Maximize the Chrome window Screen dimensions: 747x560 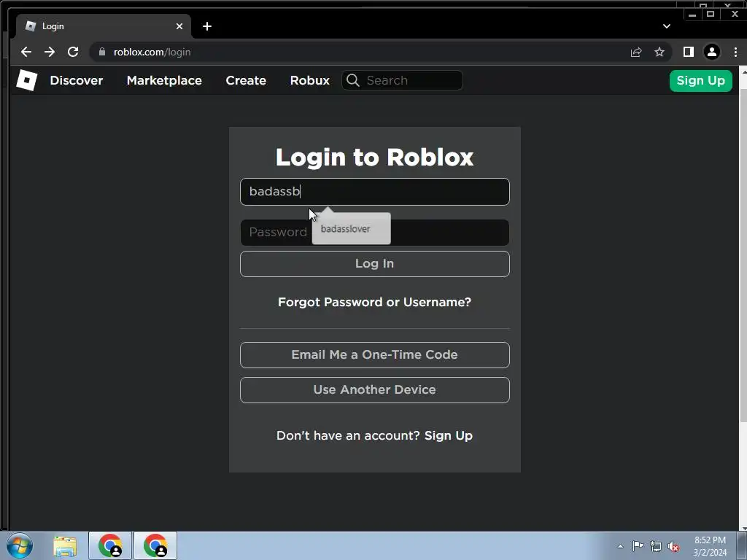point(711,15)
